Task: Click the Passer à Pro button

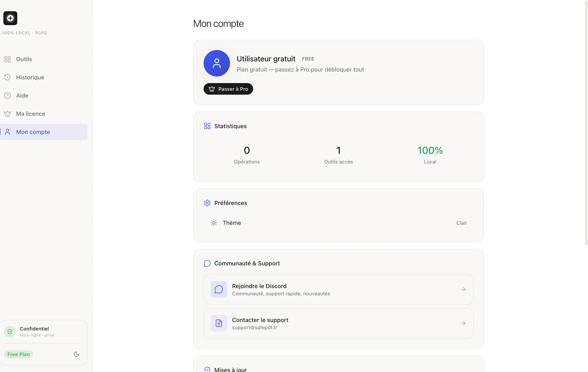Action: coord(228,89)
